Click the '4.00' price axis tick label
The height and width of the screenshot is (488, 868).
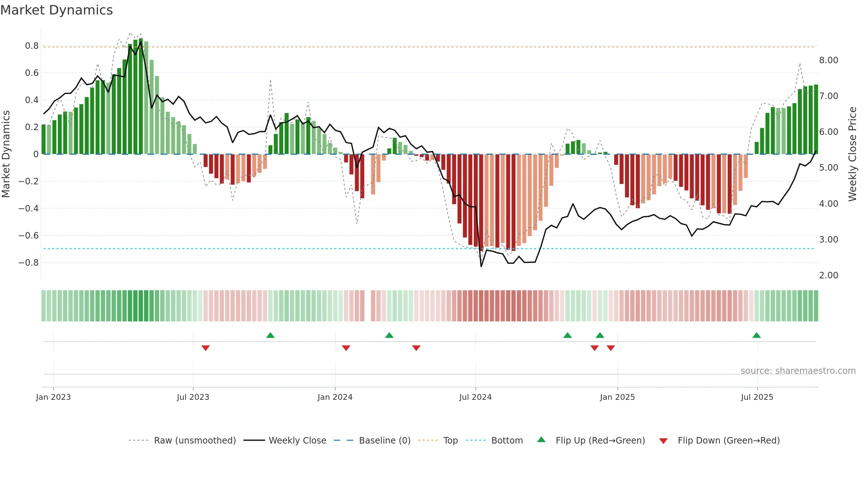pyautogui.click(x=829, y=204)
